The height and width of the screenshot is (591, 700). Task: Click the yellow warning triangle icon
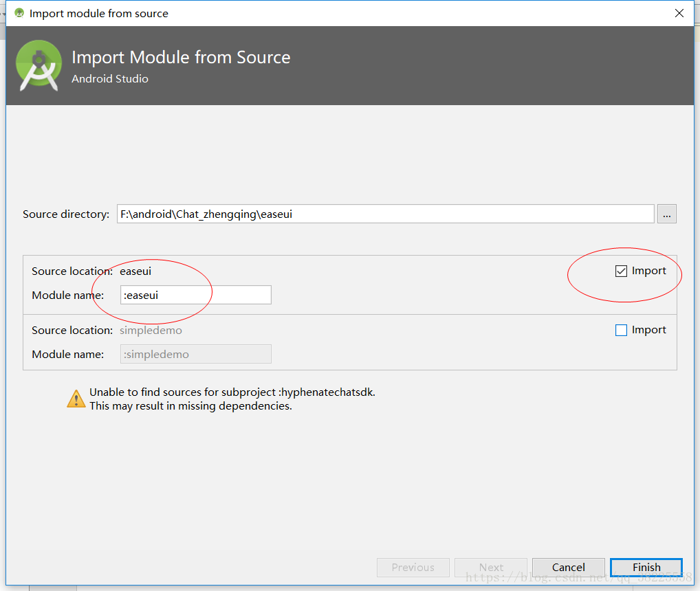click(x=76, y=399)
